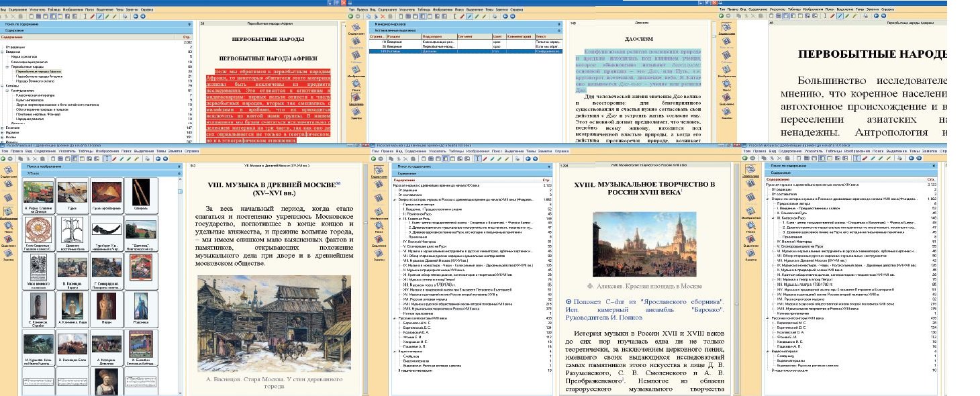
Task: Select Народы Великого океана in contents tree
Action: coord(34,80)
